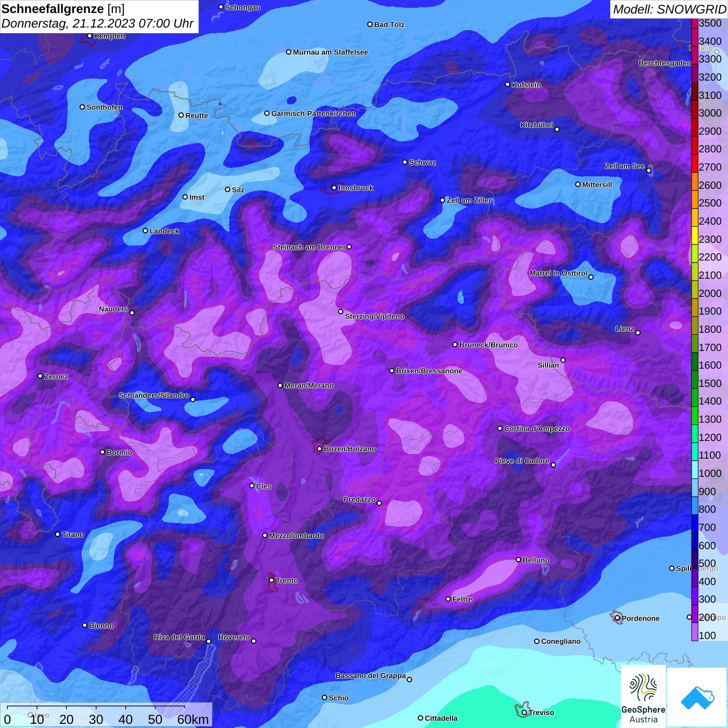Click the GeoSphere Austria logo
Viewport: 728px width, 728px height.
pos(643,697)
